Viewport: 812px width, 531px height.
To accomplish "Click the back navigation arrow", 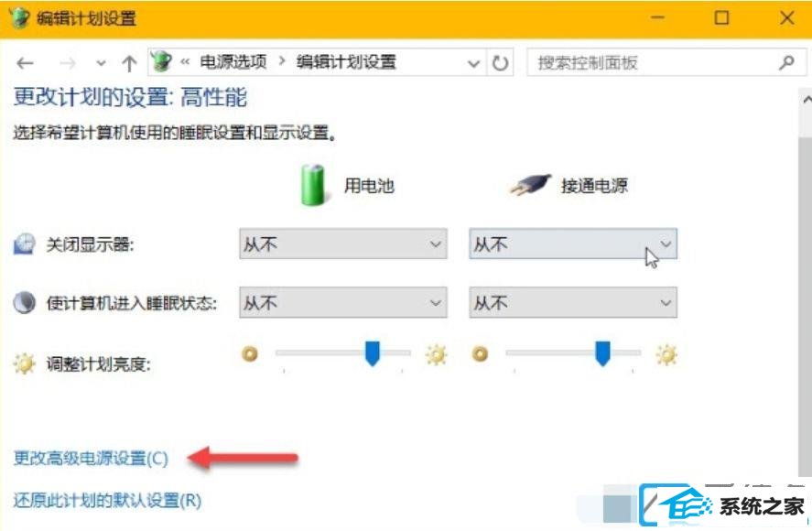I will click(25, 63).
